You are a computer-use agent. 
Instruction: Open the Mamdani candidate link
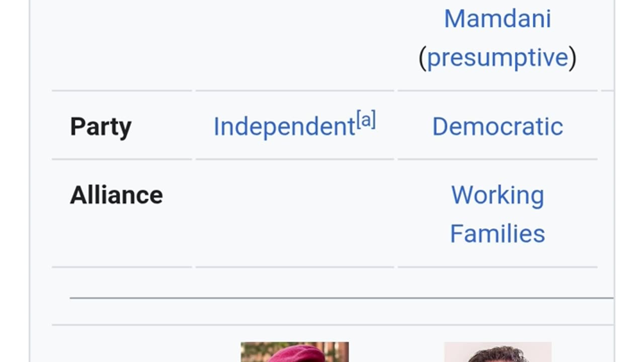pos(497,19)
